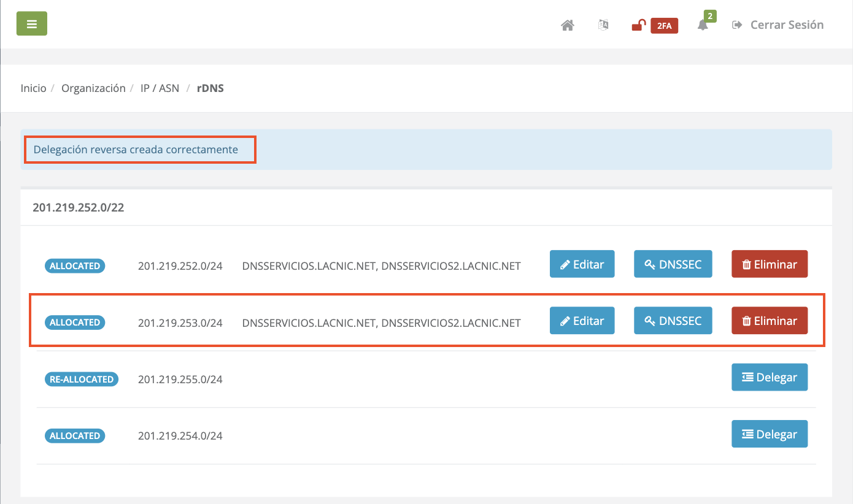Delete delegation for 201.219.252.0/24
The width and height of the screenshot is (853, 504).
(x=769, y=264)
